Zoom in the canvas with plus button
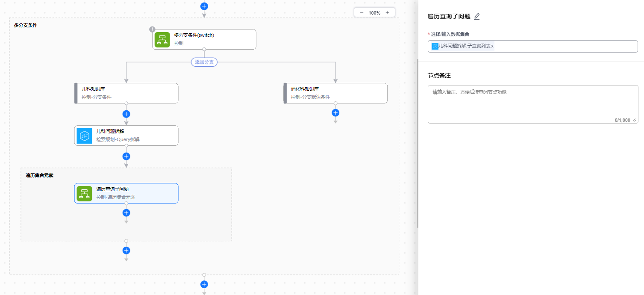This screenshot has width=644, height=295. pos(387,13)
